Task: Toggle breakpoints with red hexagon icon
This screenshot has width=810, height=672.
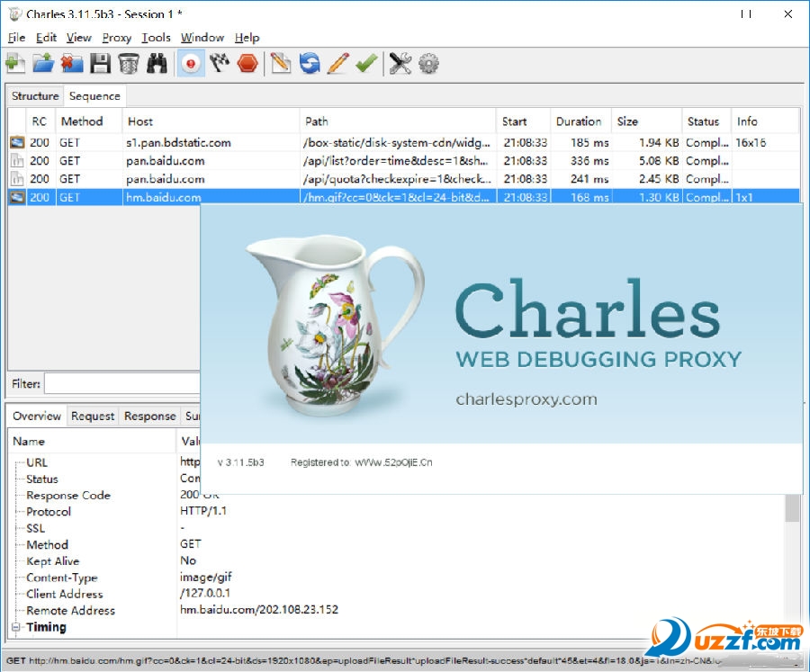Action: pyautogui.click(x=247, y=64)
